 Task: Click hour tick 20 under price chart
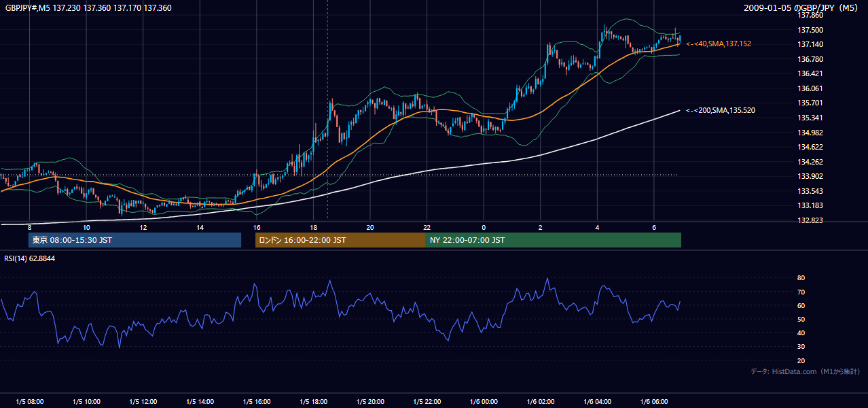point(370,227)
